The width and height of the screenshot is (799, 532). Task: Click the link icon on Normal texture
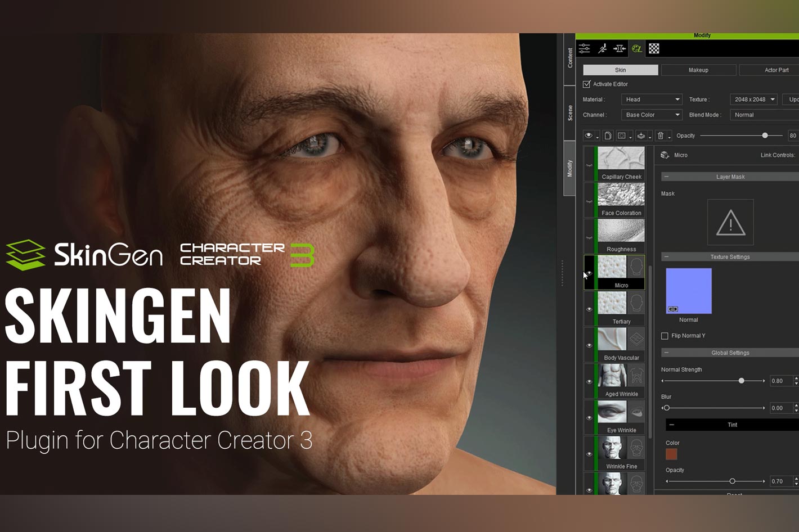pyautogui.click(x=673, y=309)
